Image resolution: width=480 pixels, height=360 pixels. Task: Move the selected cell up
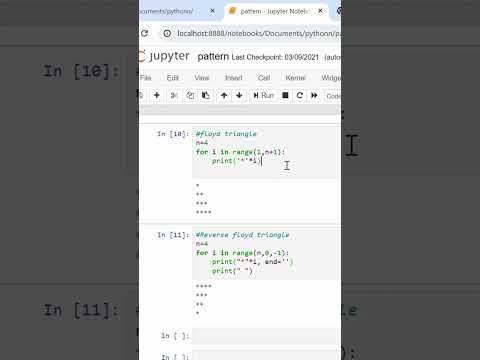point(224,95)
